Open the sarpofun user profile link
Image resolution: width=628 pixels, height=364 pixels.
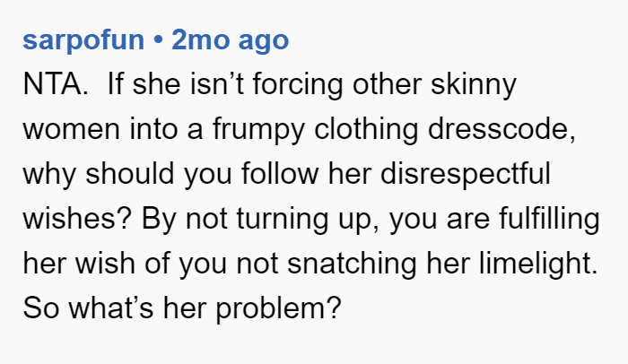83,40
